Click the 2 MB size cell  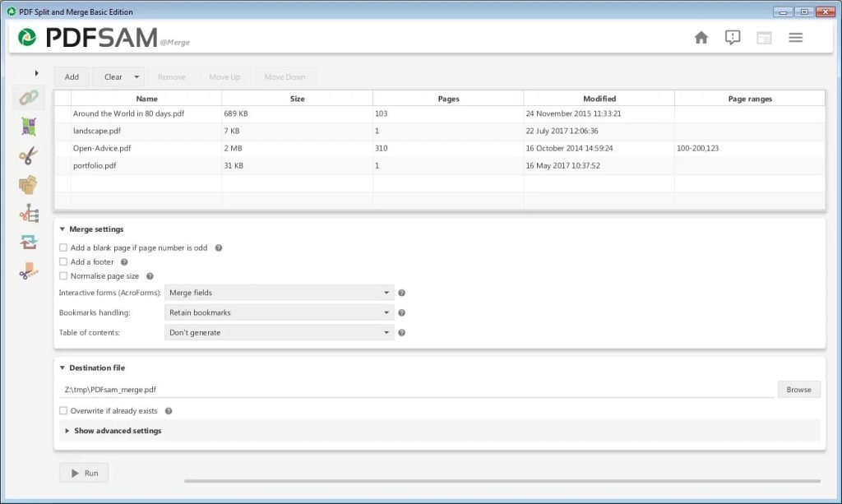coord(297,148)
